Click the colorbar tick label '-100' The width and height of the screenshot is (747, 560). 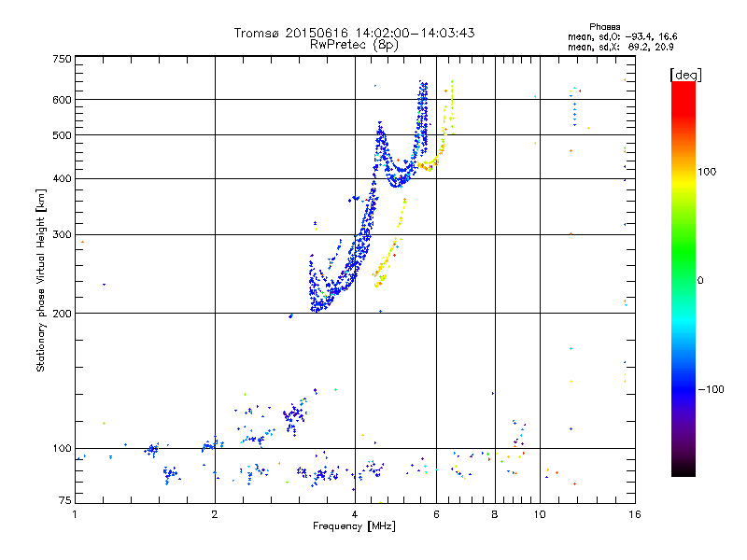711,389
